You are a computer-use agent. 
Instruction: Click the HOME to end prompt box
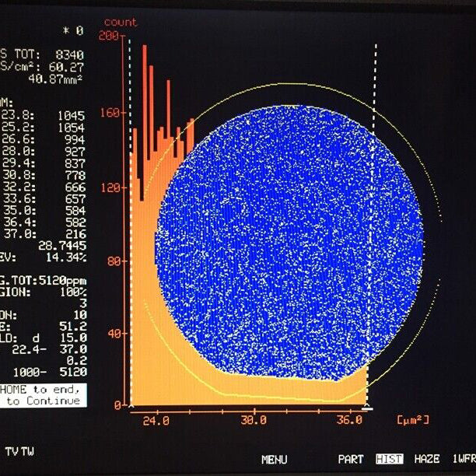coord(44,395)
